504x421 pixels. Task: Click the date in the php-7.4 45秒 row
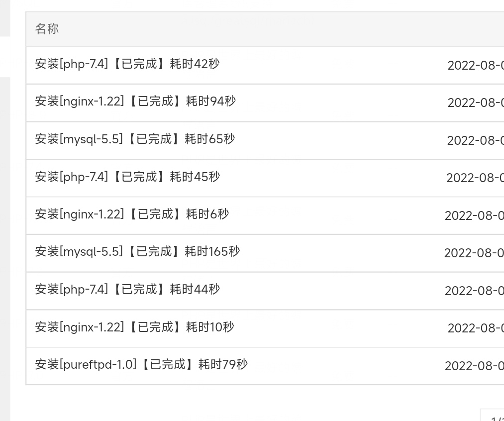click(x=475, y=178)
